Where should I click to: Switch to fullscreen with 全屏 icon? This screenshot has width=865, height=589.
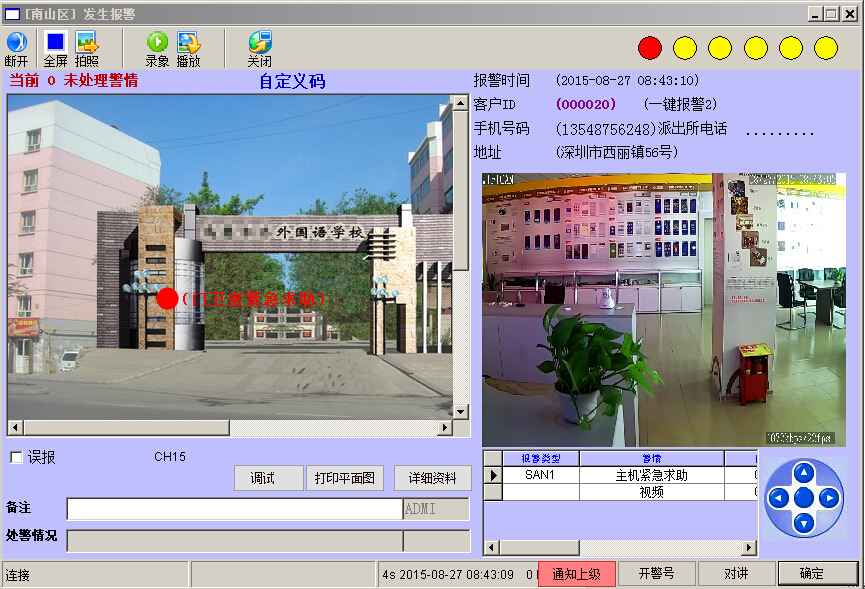56,43
